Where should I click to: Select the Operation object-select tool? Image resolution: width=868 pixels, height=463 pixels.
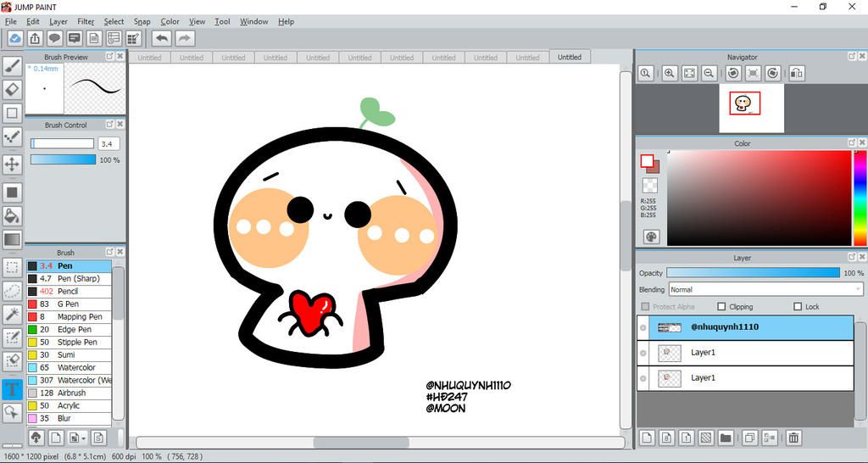(12, 413)
